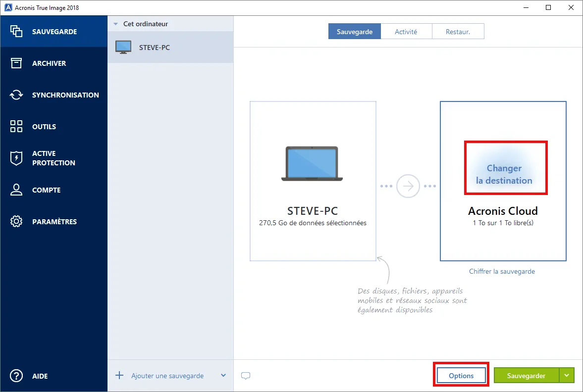Click the green Sauvegarder button

click(x=526, y=375)
